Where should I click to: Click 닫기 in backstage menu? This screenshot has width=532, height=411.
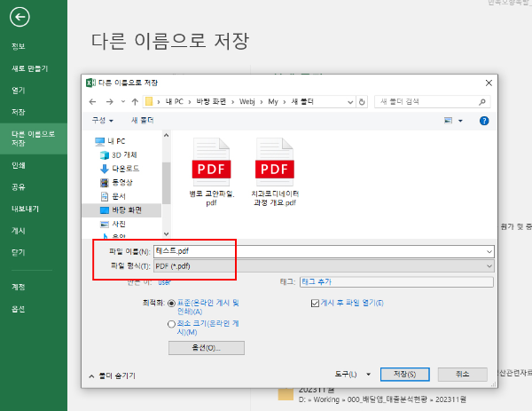(19, 253)
